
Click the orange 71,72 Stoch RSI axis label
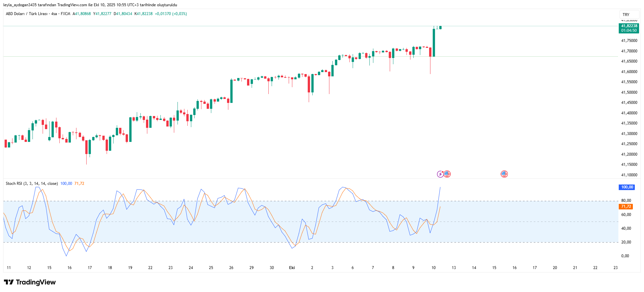(x=626, y=206)
